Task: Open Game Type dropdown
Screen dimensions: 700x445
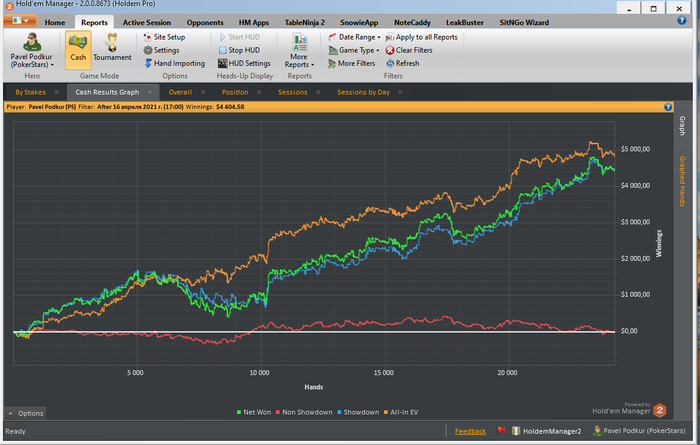Action: point(352,50)
